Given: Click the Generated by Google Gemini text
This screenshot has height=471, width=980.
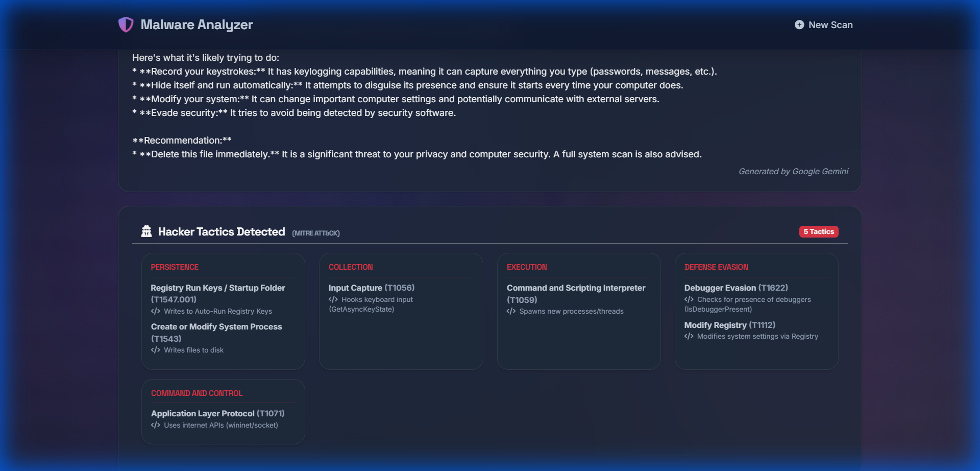Looking at the screenshot, I should pyautogui.click(x=793, y=171).
